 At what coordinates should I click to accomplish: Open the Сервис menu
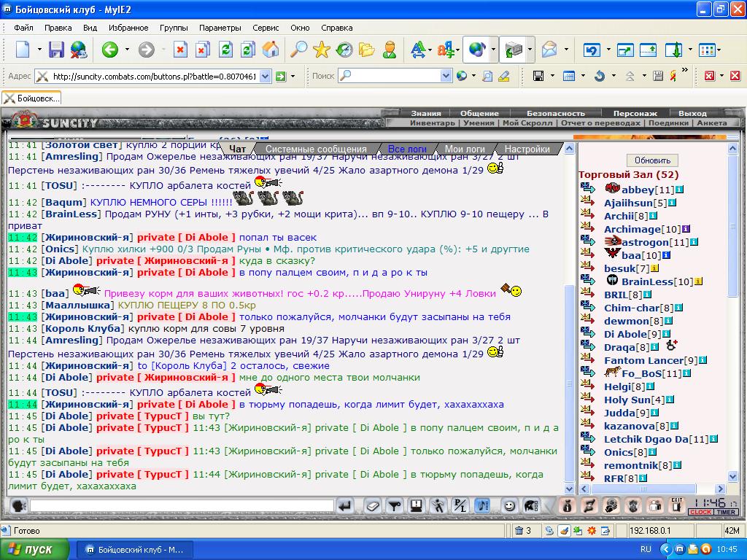(266, 28)
